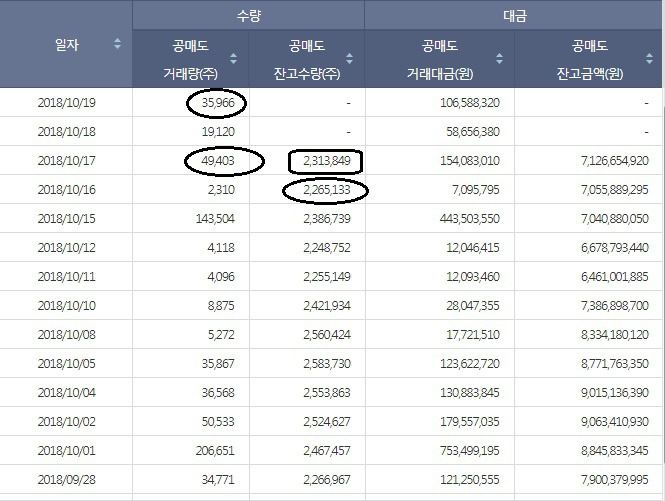Click the balance amount 8,334,180,120
This screenshot has width=665, height=501.
[615, 335]
